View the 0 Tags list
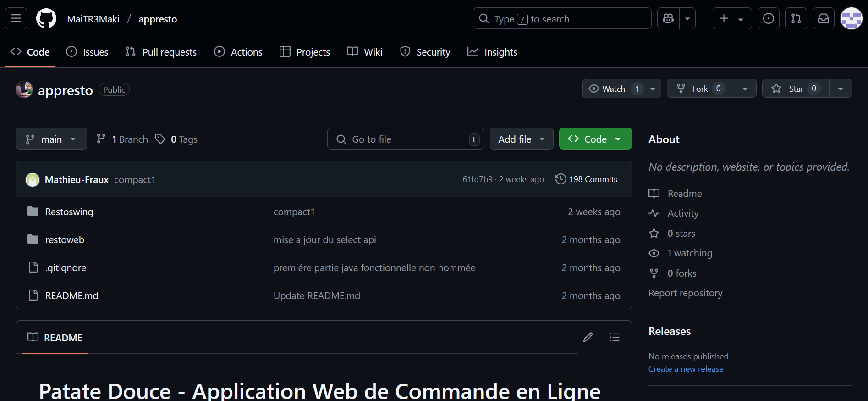The height and width of the screenshot is (401, 868). (x=176, y=139)
